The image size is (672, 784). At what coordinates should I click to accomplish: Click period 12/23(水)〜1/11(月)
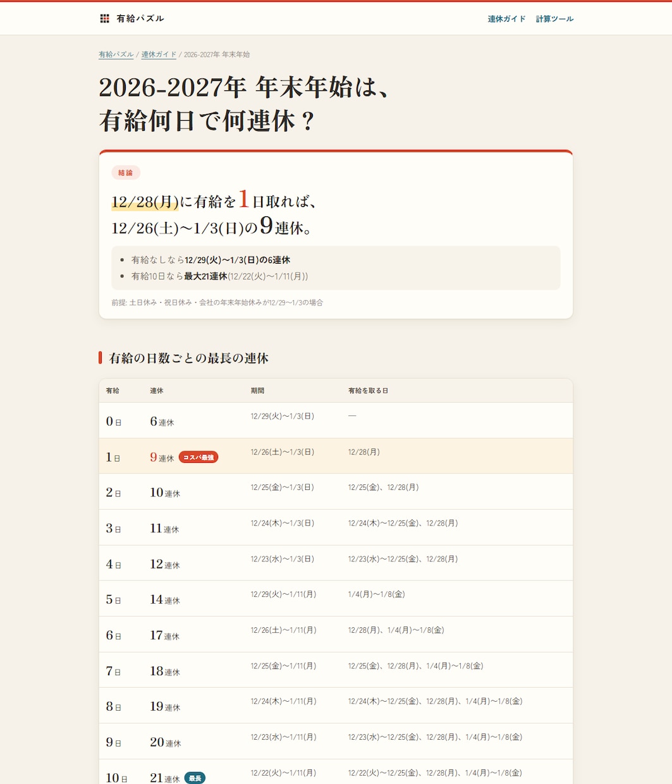click(x=283, y=737)
